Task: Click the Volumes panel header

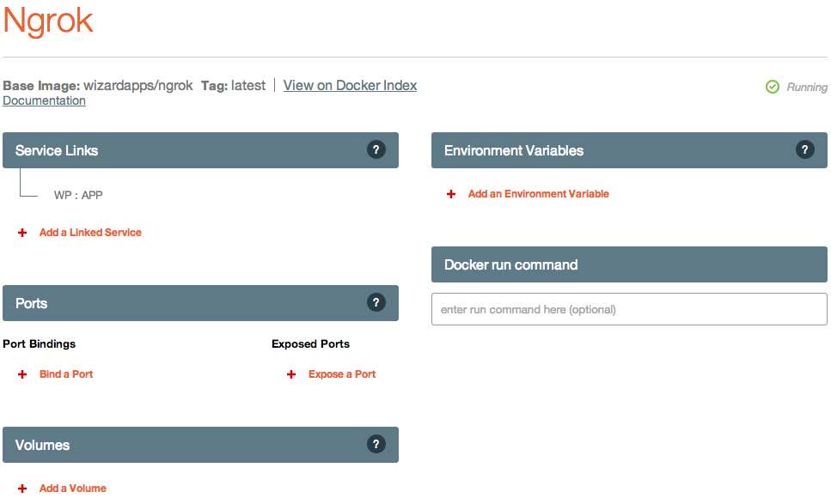Action: point(200,445)
